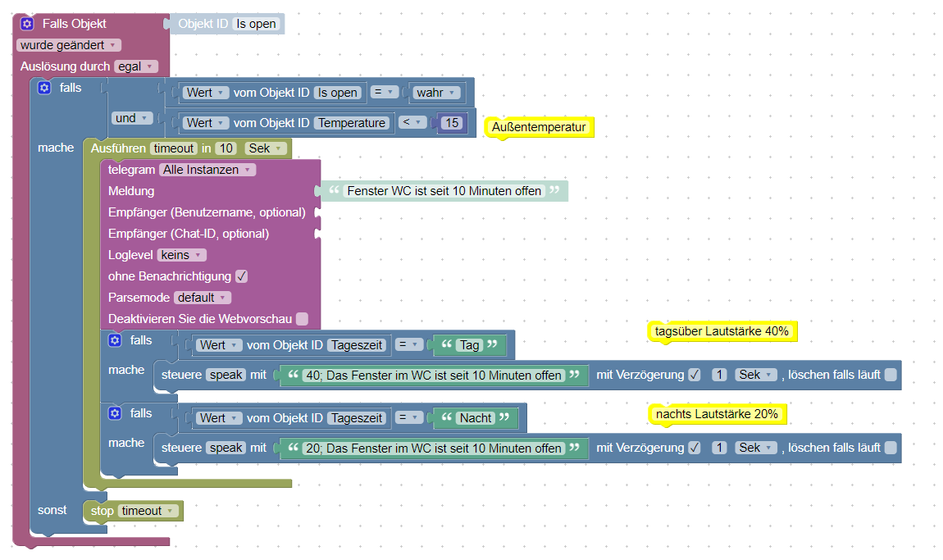Edit timeout delay value 10
Image resolution: width=943 pixels, height=560 pixels.
(226, 148)
